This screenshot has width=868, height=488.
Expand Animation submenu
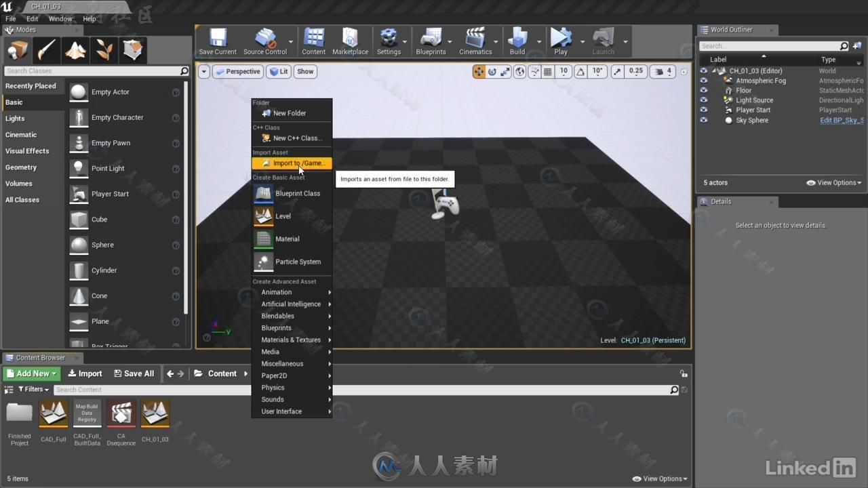[x=292, y=292]
